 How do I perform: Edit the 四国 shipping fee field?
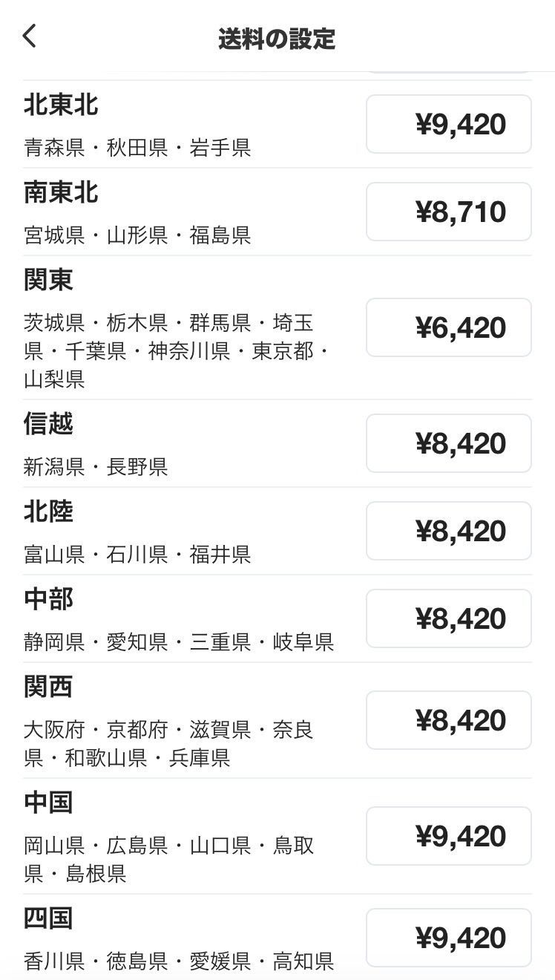[448, 938]
